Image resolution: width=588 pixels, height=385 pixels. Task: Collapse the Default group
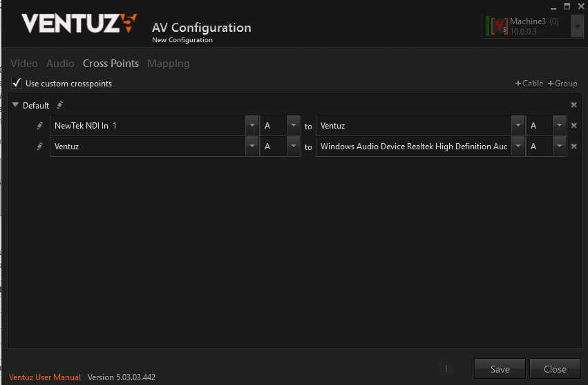[15, 105]
